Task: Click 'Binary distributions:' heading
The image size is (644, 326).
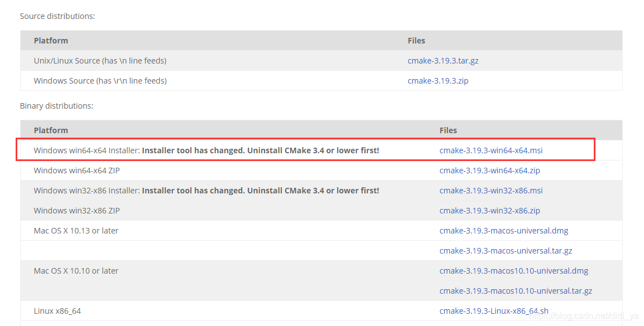Action: pos(57,106)
